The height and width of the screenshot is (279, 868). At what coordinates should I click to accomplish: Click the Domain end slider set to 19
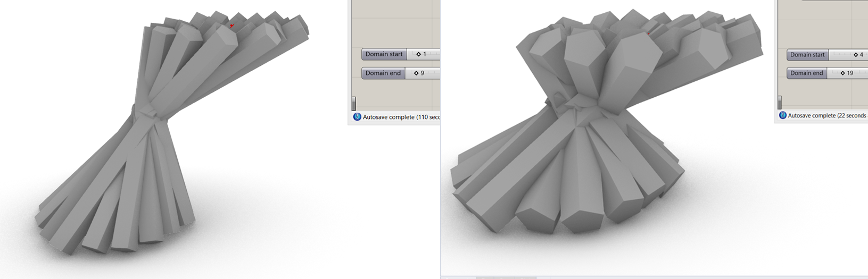[827, 73]
